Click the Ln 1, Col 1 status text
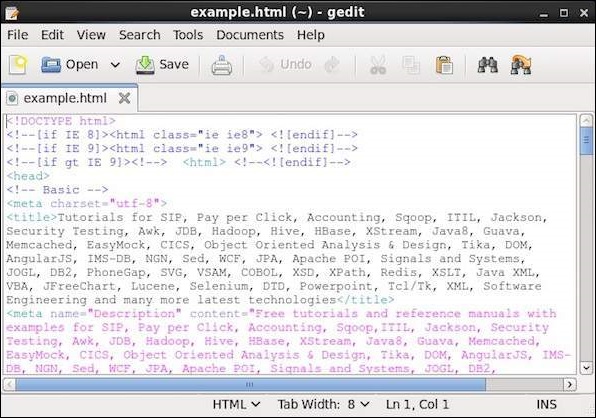 [x=417, y=404]
